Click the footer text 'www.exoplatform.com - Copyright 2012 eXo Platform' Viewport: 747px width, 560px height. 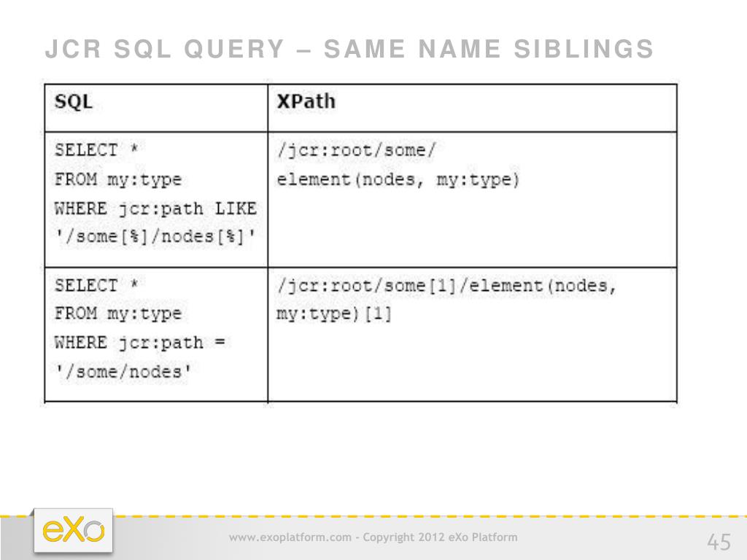tap(373, 537)
